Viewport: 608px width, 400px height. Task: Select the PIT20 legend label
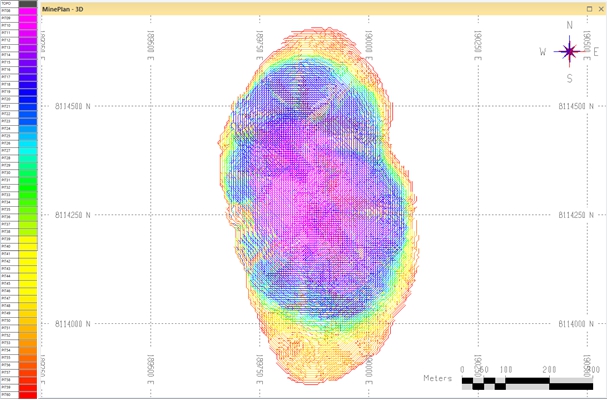[x=8, y=99]
